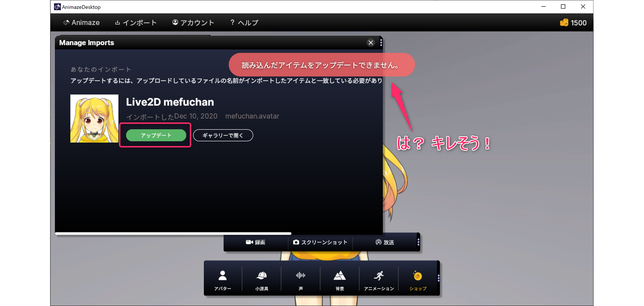
Task: Take a スクリーンショット (Screenshot)
Action: point(320,242)
